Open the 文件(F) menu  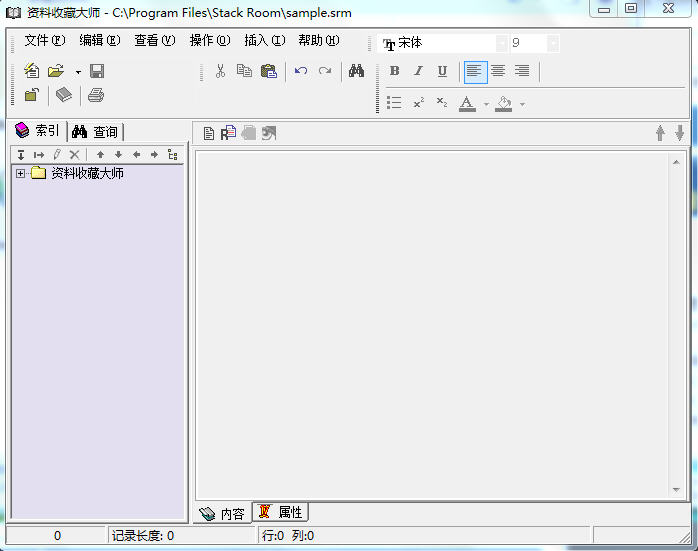(x=45, y=41)
